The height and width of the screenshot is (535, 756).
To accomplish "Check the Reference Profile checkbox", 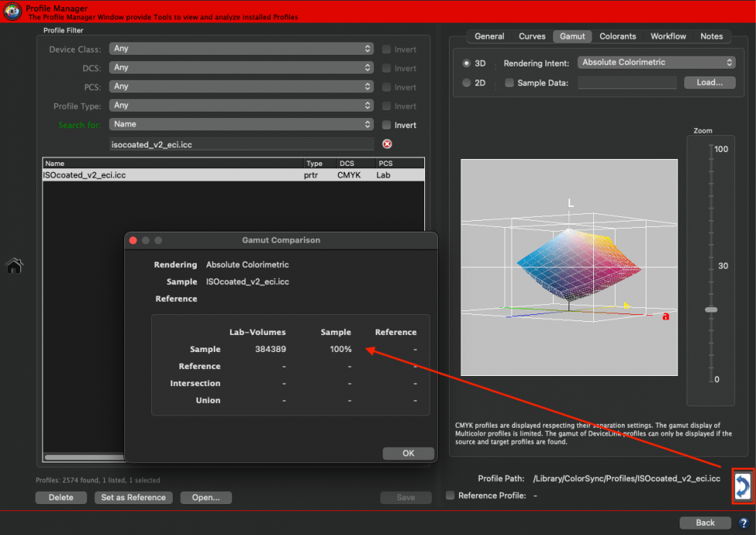I will [451, 495].
